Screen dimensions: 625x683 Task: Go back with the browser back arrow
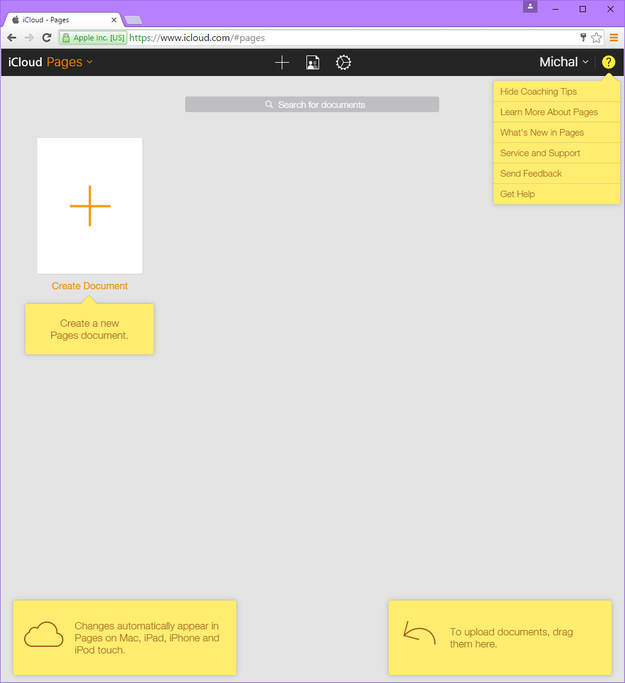point(12,38)
